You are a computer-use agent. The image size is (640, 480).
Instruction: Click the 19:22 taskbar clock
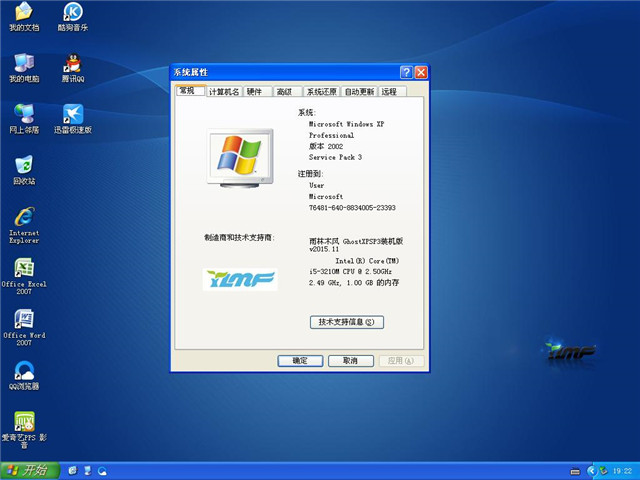click(622, 471)
